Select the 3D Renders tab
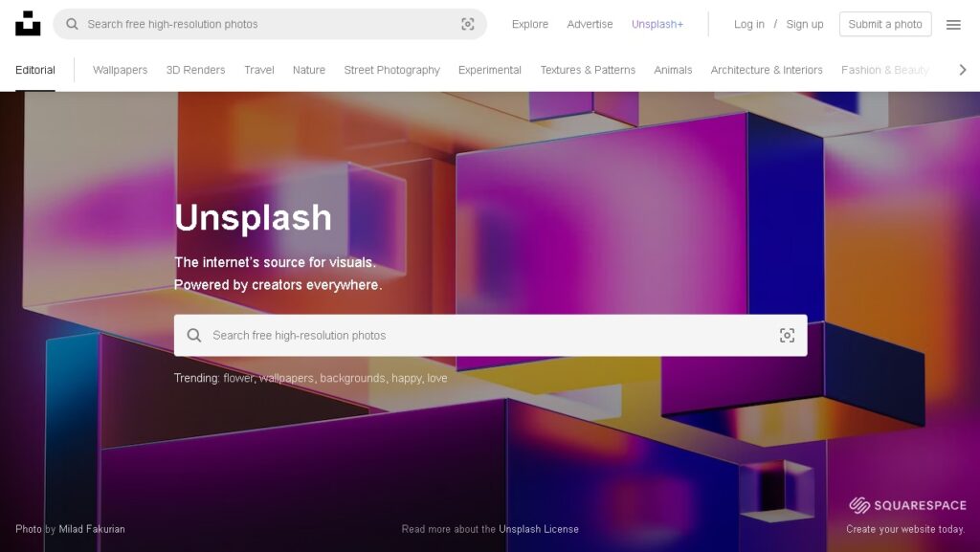This screenshot has width=980, height=552. point(195,70)
